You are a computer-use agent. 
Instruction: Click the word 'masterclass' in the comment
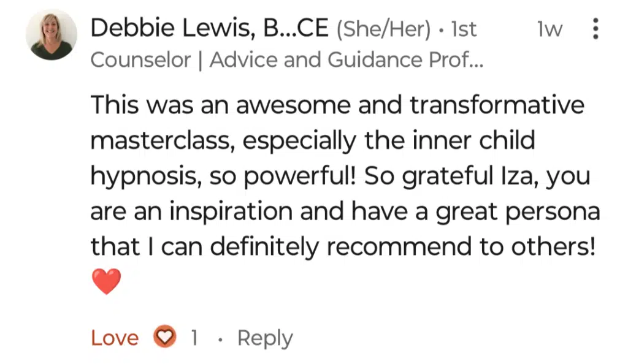point(163,141)
